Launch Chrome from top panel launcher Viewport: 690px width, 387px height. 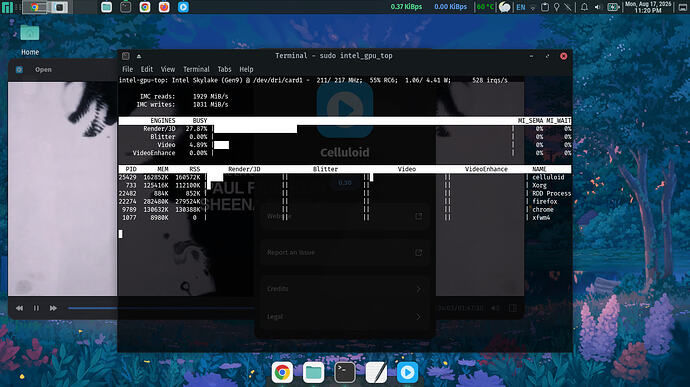(145, 7)
